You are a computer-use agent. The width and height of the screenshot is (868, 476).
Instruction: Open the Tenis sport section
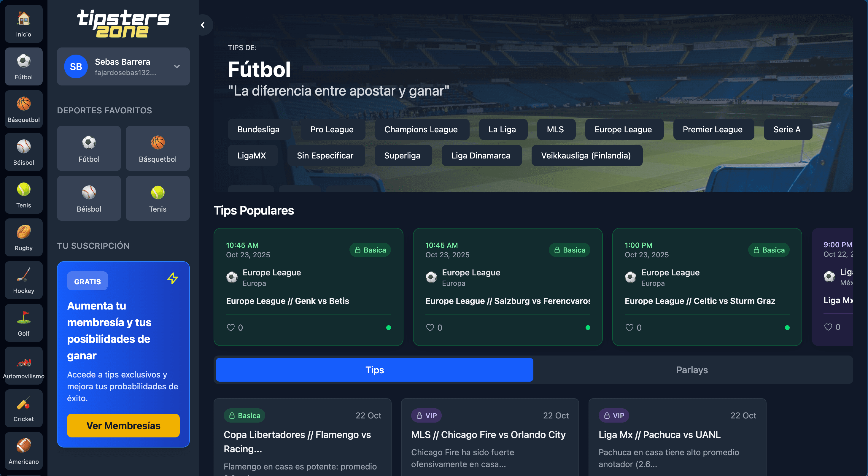23,194
